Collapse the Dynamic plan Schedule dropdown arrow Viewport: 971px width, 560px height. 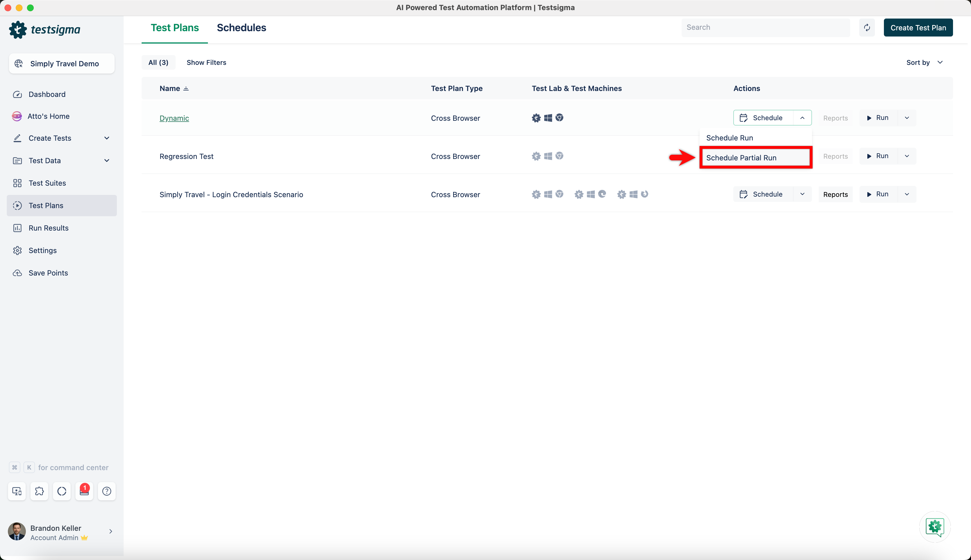pyautogui.click(x=802, y=118)
